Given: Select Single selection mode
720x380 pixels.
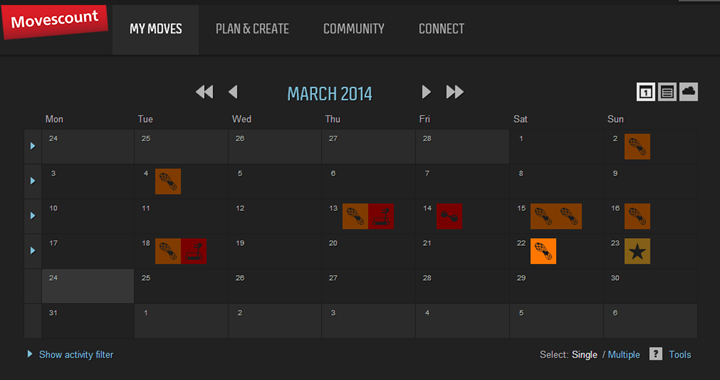Looking at the screenshot, I should (585, 354).
